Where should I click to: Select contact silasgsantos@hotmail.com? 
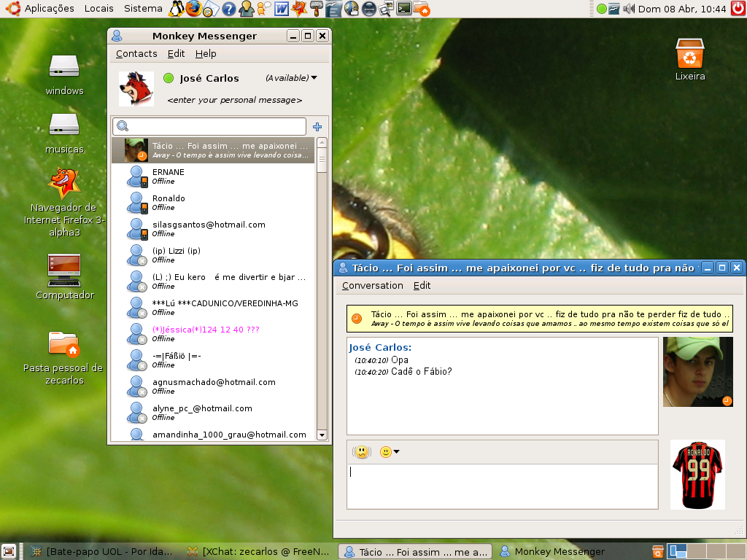[213, 228]
